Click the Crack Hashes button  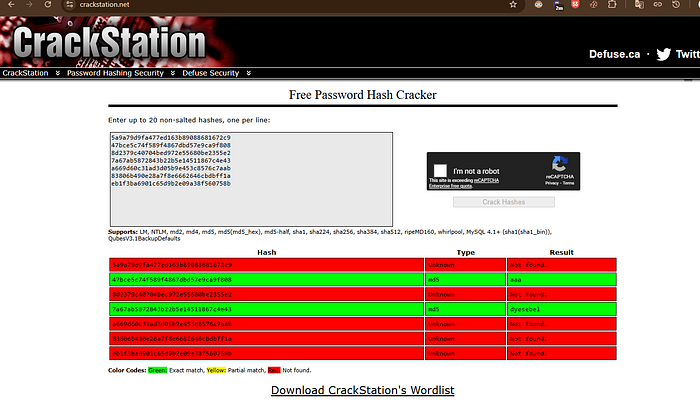[x=504, y=202]
